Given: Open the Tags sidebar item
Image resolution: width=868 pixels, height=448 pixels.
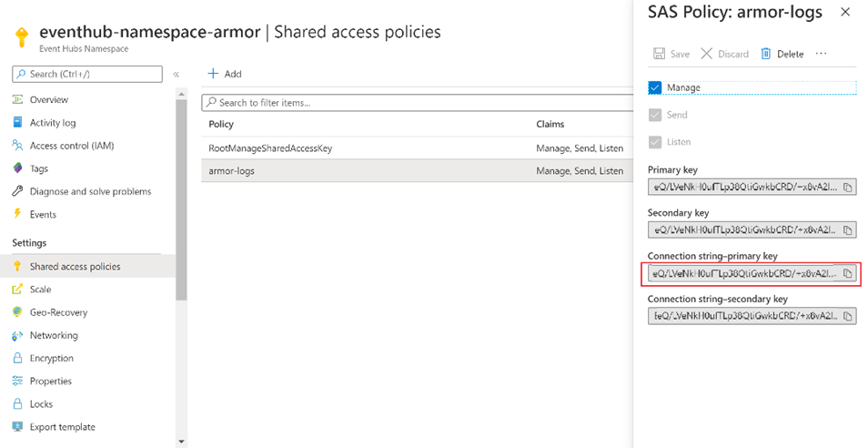Looking at the screenshot, I should pos(38,168).
